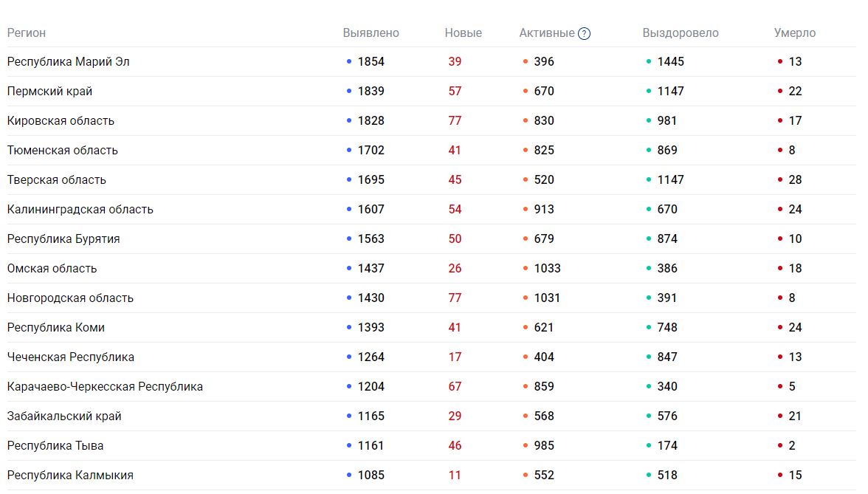
Task: Click the Умерло column header
Action: pyautogui.click(x=794, y=33)
